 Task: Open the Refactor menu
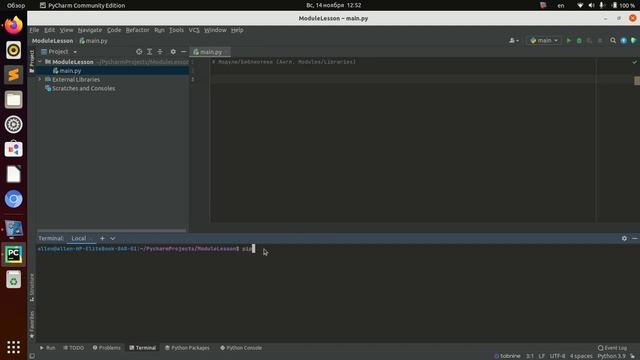(x=138, y=30)
